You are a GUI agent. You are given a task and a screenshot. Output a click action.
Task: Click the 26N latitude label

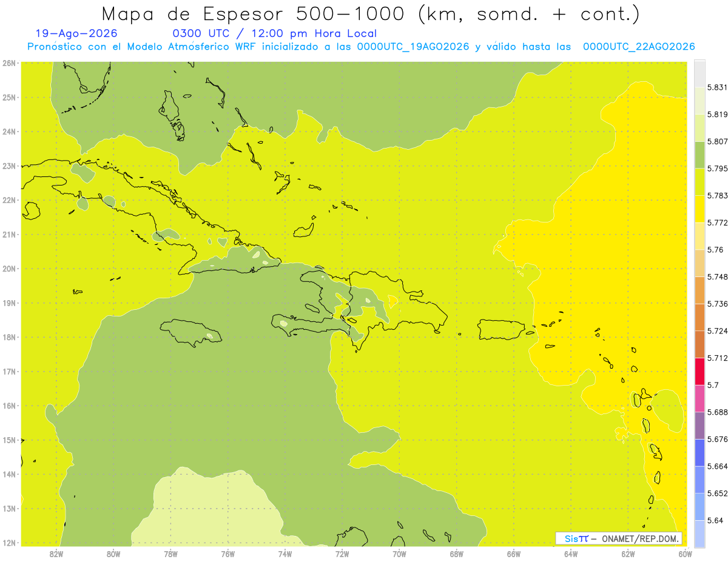pos(9,62)
